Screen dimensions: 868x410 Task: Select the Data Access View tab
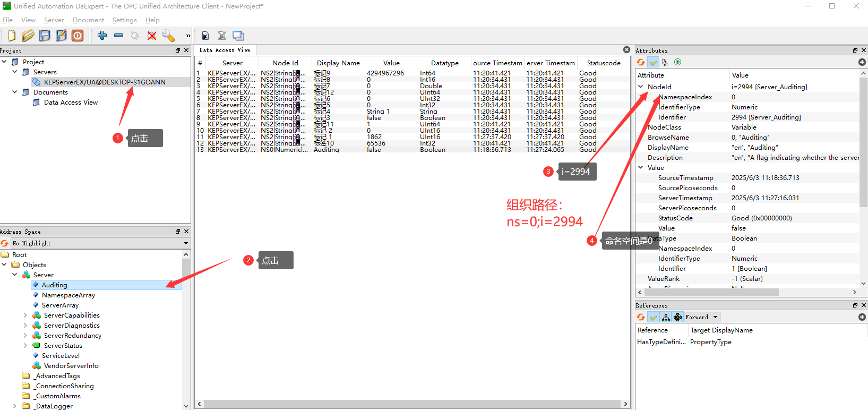tap(225, 50)
